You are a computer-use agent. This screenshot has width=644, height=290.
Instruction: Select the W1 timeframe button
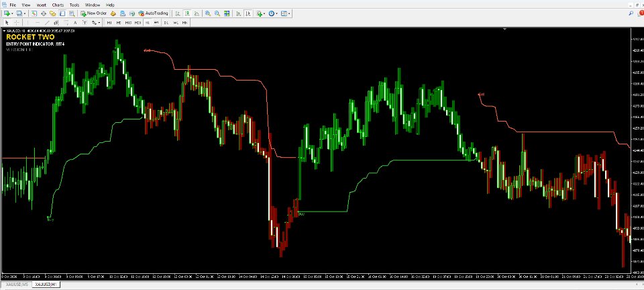tap(175, 23)
